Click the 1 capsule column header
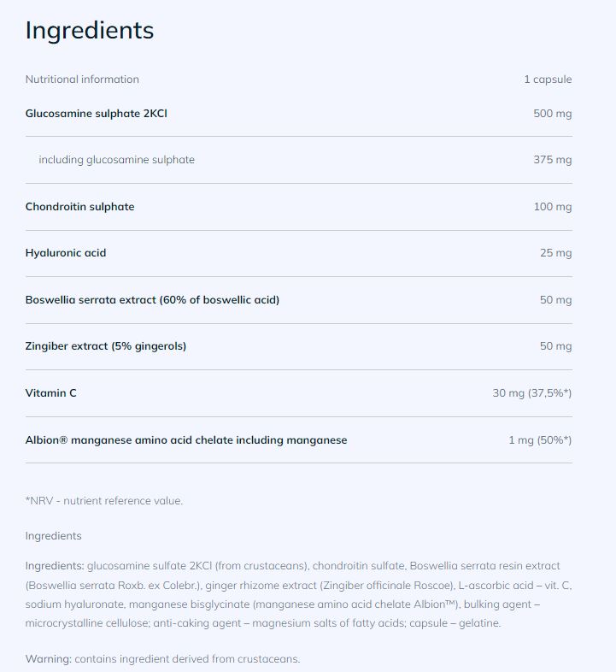 pos(548,80)
